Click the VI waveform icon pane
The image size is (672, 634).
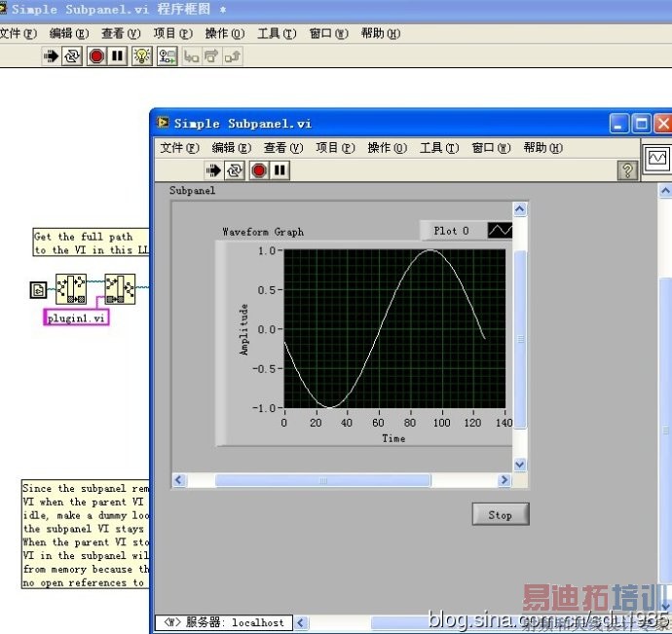click(657, 159)
